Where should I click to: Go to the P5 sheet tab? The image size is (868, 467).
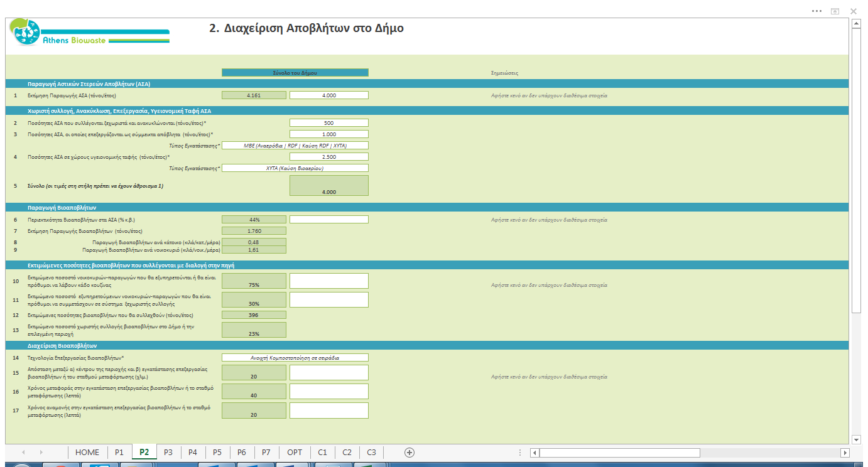[x=217, y=452]
